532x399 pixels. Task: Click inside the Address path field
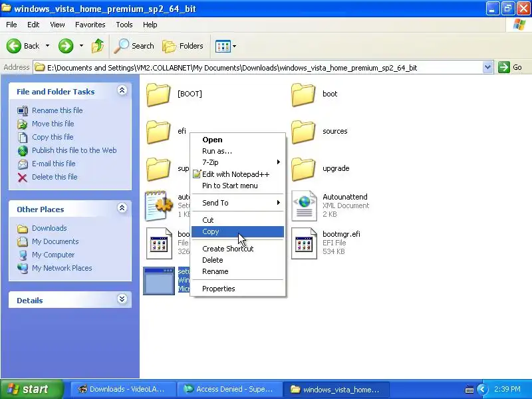258,68
